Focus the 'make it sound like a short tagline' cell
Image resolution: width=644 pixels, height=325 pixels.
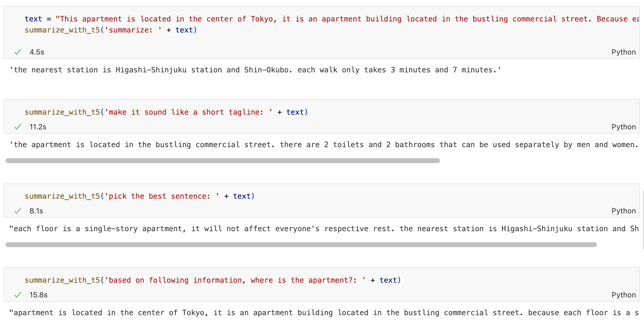click(166, 112)
